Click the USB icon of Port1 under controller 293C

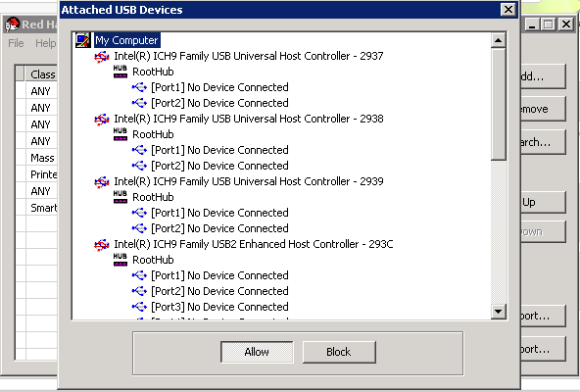[139, 275]
